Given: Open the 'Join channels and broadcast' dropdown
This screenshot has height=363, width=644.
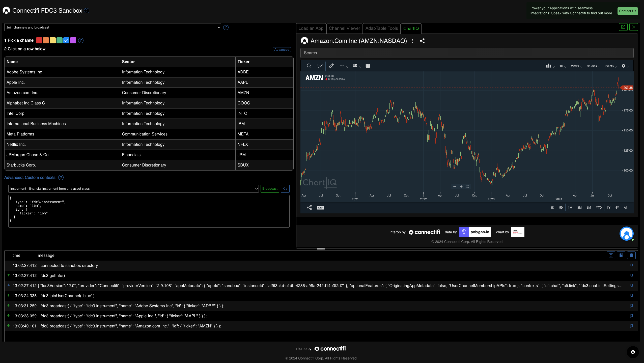Looking at the screenshot, I should click(x=113, y=27).
